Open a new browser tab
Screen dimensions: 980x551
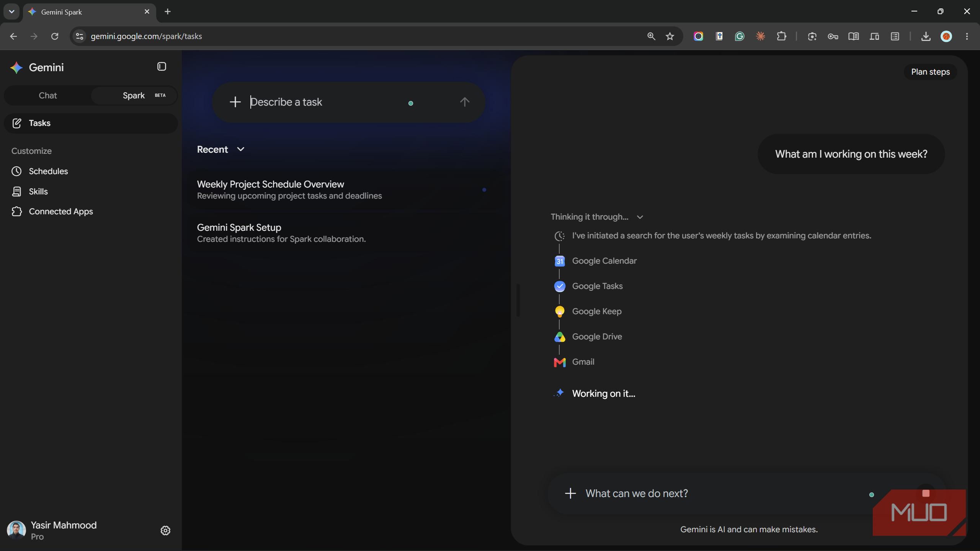(x=168, y=11)
